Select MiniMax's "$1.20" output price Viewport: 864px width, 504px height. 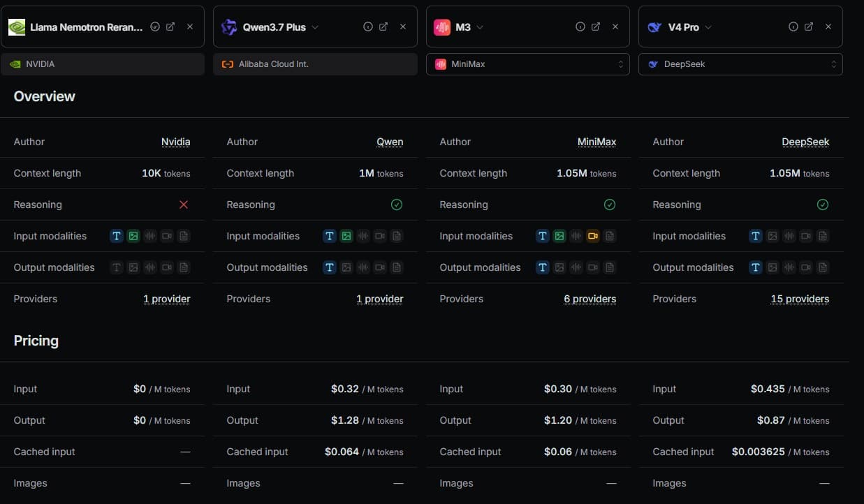558,420
